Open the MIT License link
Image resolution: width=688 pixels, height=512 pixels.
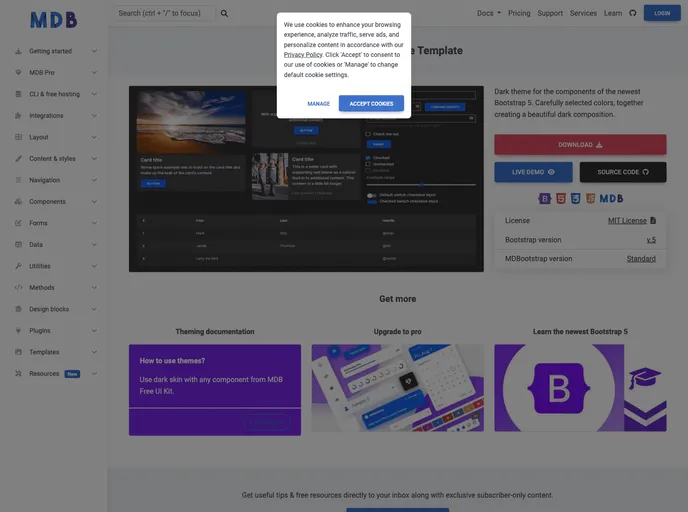coord(627,221)
